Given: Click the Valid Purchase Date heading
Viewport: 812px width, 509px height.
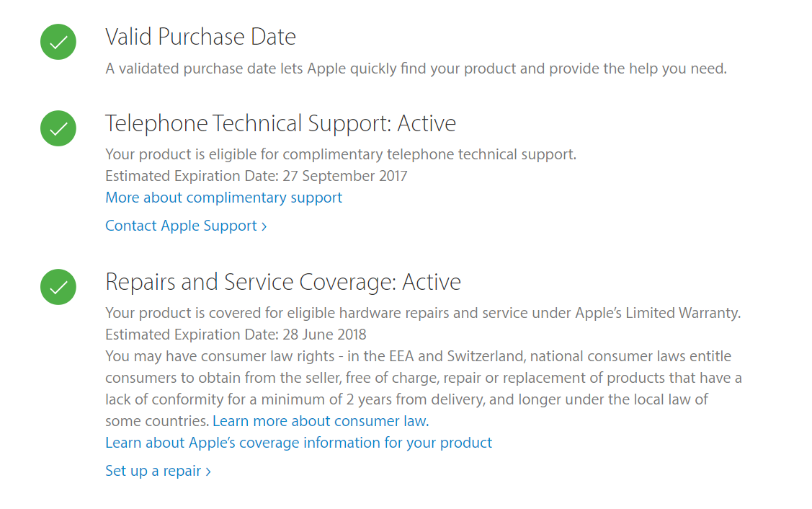Looking at the screenshot, I should [200, 37].
